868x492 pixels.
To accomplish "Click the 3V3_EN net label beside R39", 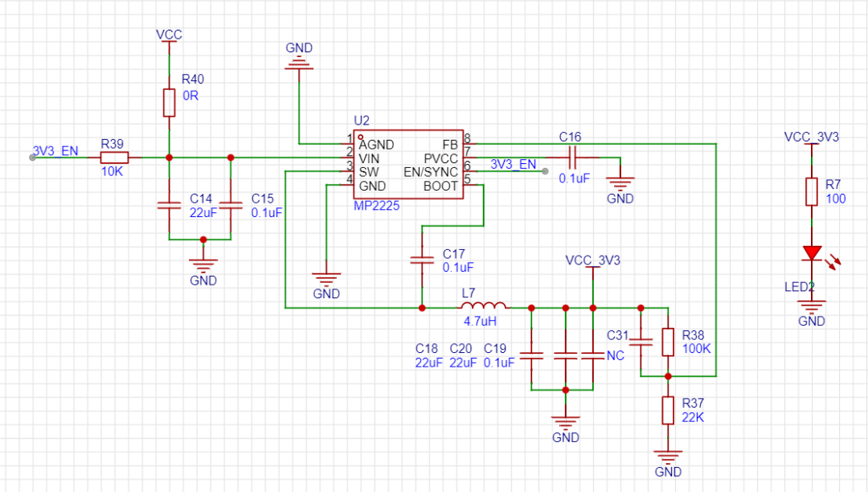I will (x=55, y=150).
